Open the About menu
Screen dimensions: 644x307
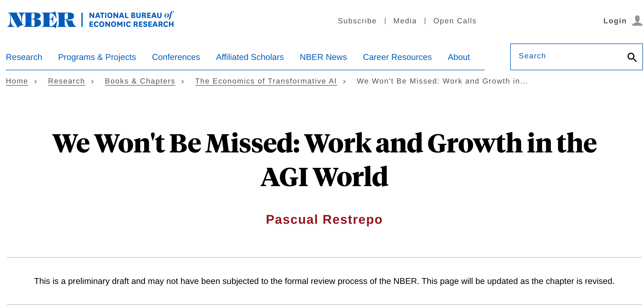pyautogui.click(x=459, y=57)
